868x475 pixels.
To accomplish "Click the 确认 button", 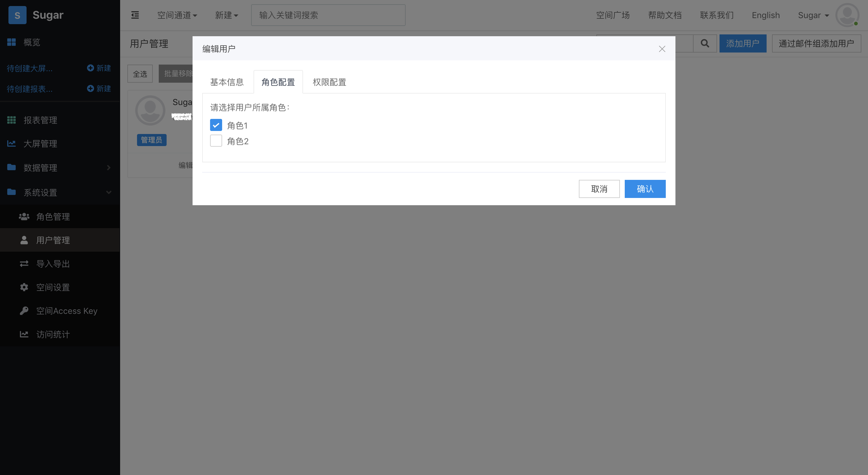I will 645,189.
